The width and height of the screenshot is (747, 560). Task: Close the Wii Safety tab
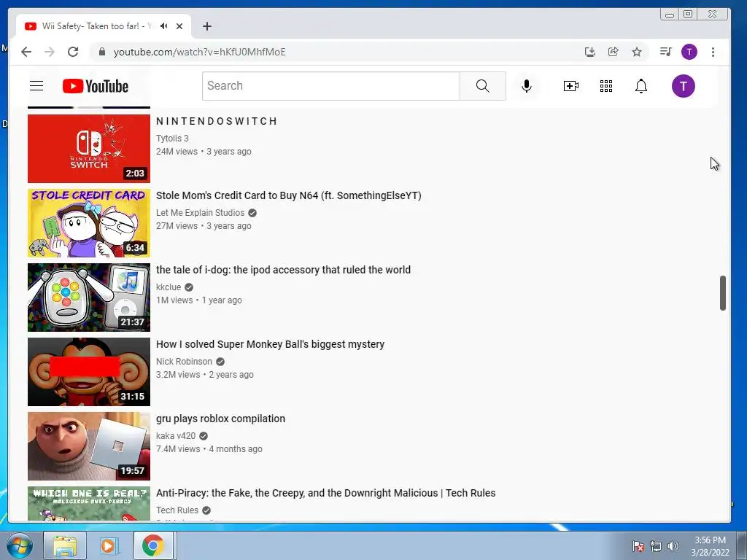(x=179, y=26)
